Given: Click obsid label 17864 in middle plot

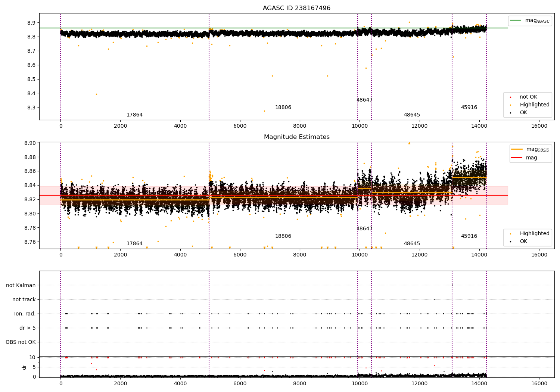Looking at the screenshot, I should 134,244.
